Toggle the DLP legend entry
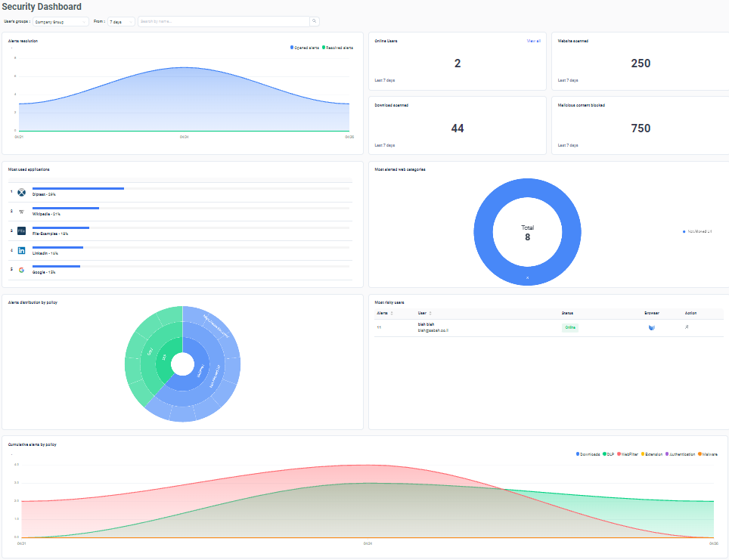 pos(608,454)
